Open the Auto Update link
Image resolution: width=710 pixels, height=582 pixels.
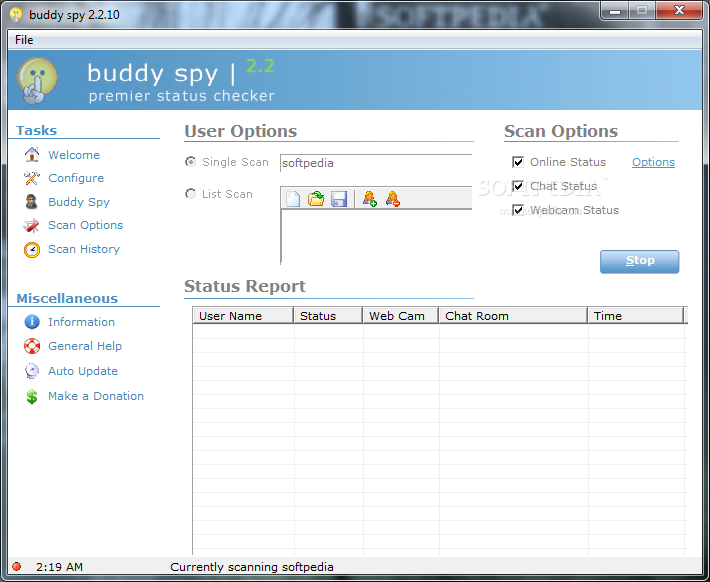[83, 371]
